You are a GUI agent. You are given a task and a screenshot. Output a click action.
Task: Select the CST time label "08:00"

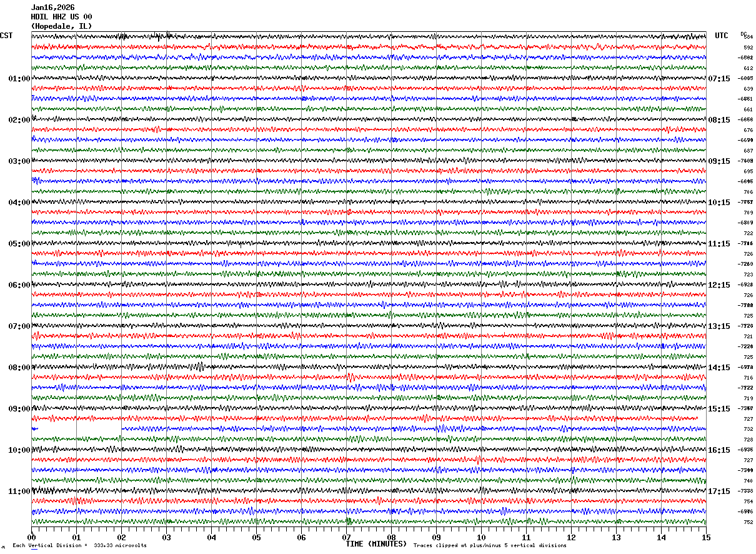(x=19, y=368)
